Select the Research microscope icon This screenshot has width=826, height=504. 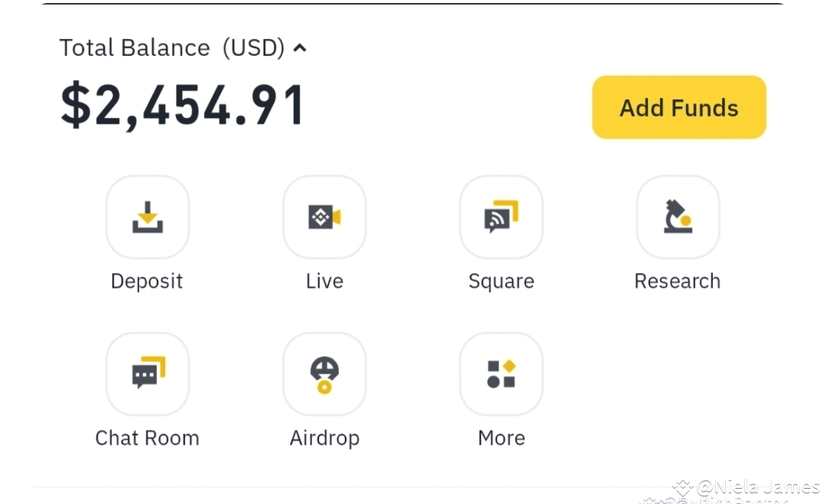click(678, 217)
